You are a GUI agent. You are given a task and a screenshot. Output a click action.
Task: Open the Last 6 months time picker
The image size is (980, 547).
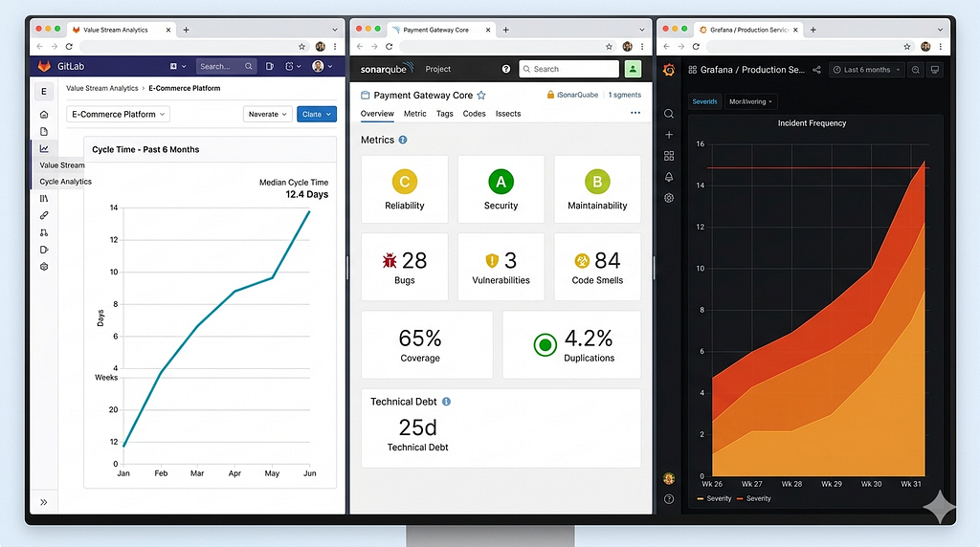(867, 70)
